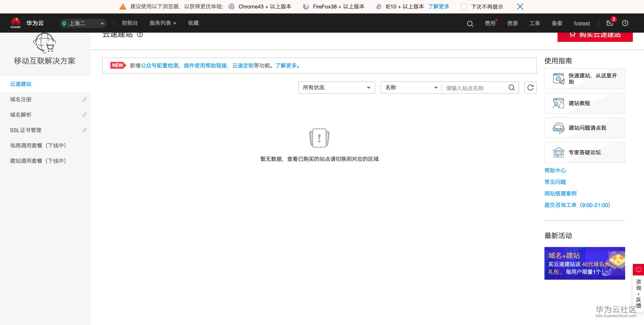Click the link icon next to 域名解析
Viewport: 644px width, 325px height.
(84, 115)
